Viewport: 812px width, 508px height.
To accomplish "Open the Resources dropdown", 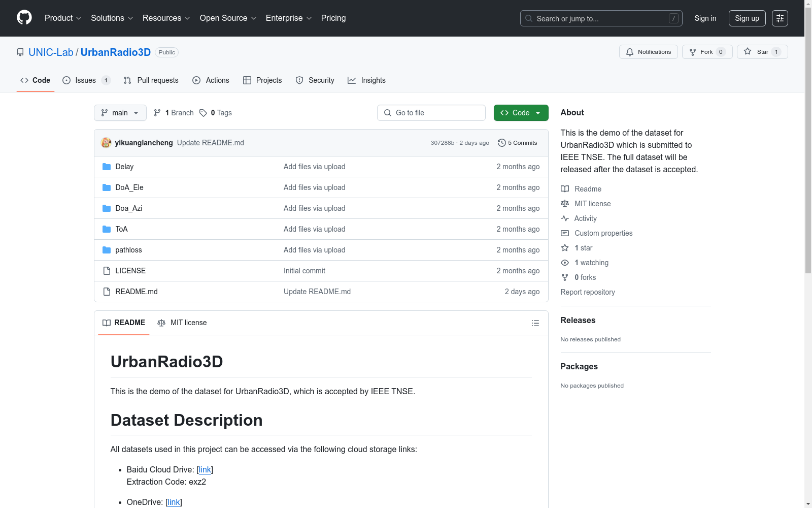I will click(166, 18).
